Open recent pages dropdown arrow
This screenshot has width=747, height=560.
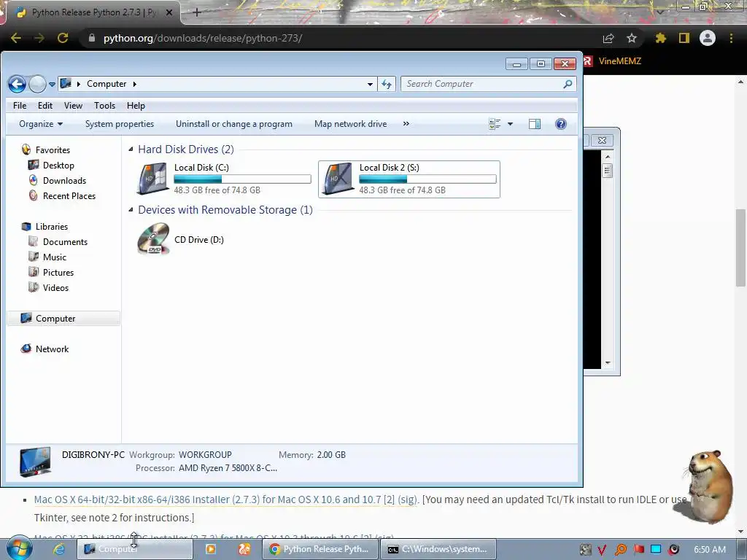[52, 85]
